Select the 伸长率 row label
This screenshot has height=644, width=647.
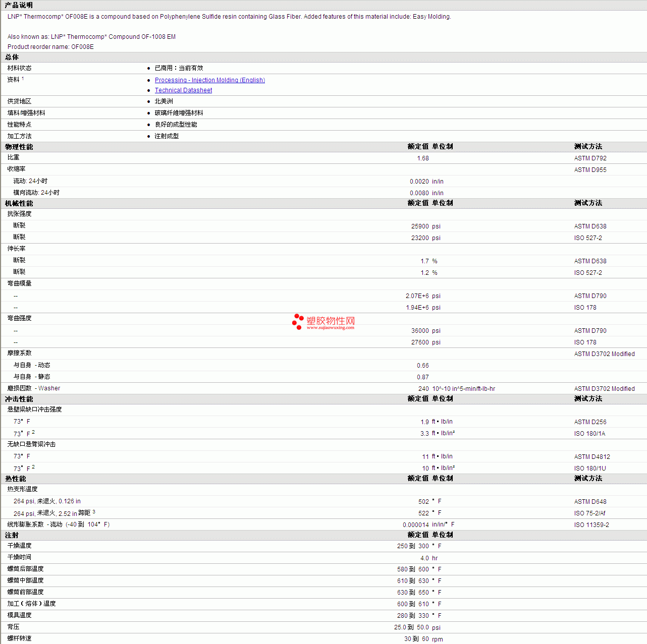coord(16,249)
